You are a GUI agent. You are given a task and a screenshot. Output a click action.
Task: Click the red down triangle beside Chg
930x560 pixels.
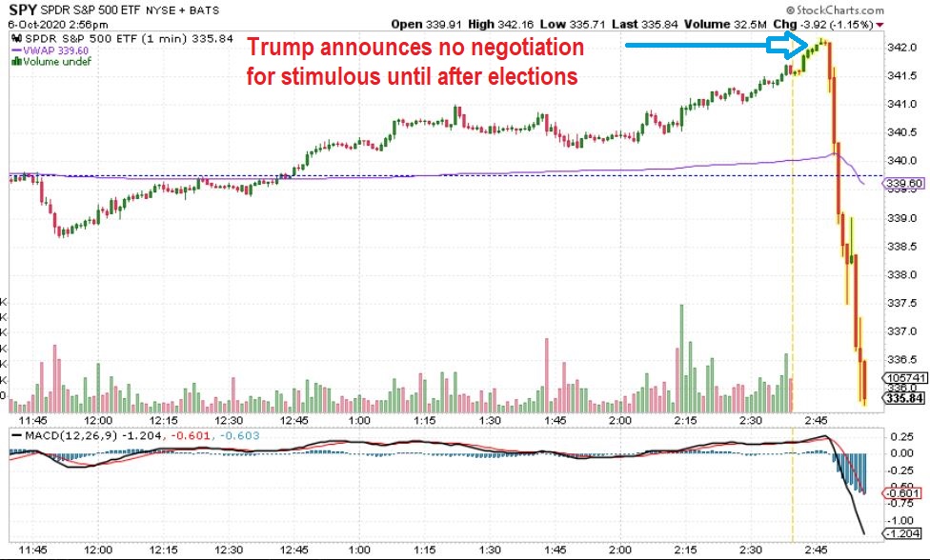879,25
